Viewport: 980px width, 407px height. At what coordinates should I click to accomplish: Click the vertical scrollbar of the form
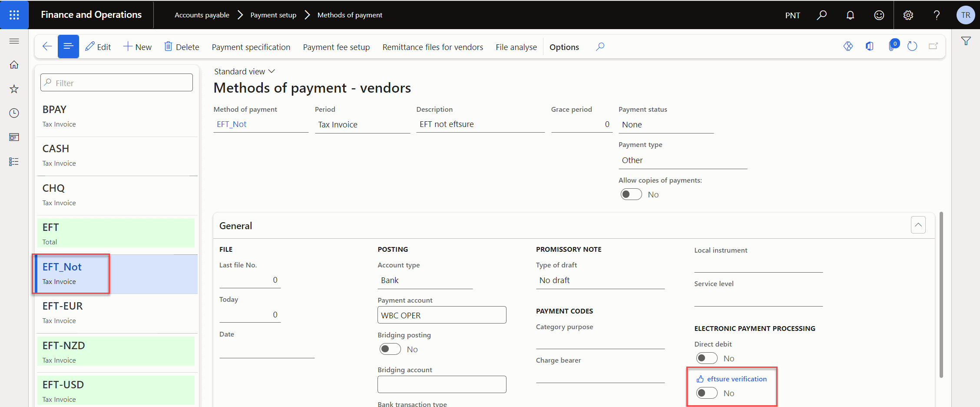(941, 295)
